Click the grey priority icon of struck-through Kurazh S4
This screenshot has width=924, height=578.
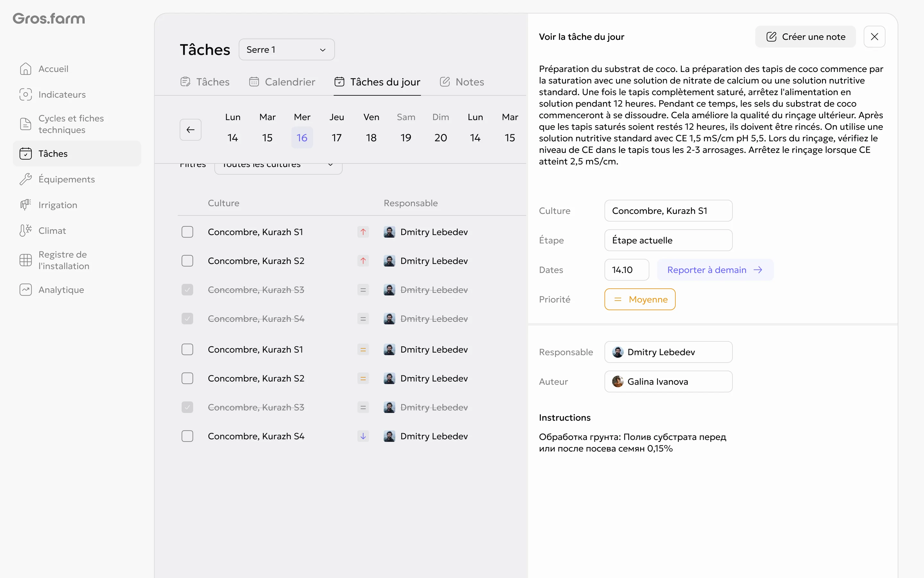(363, 319)
